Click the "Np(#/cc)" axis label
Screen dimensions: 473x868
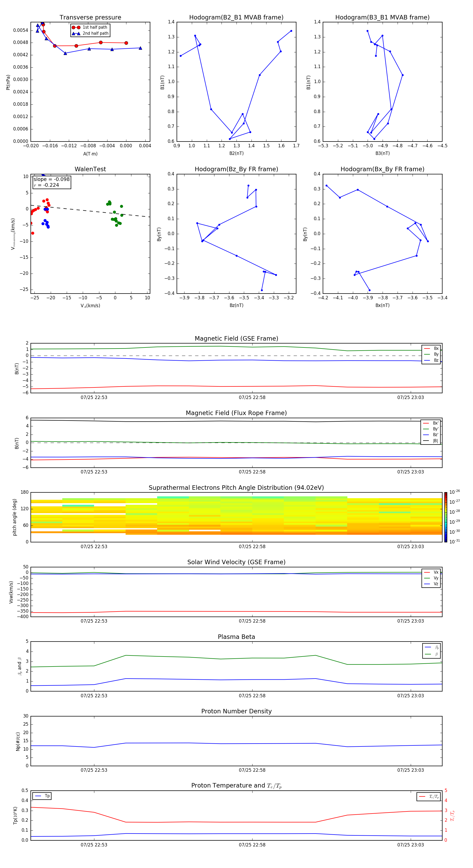click(x=18, y=741)
